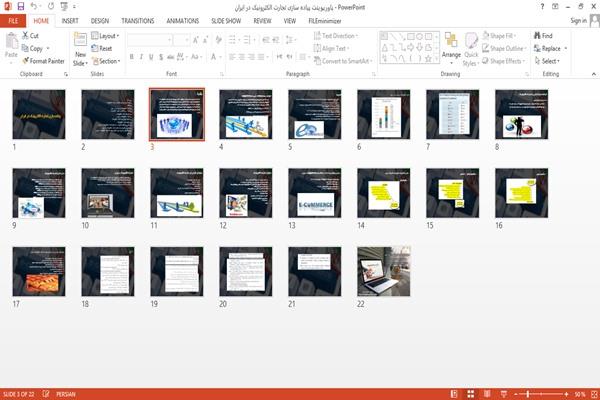
Task: Click the Save icon in title bar
Action: pos(21,6)
